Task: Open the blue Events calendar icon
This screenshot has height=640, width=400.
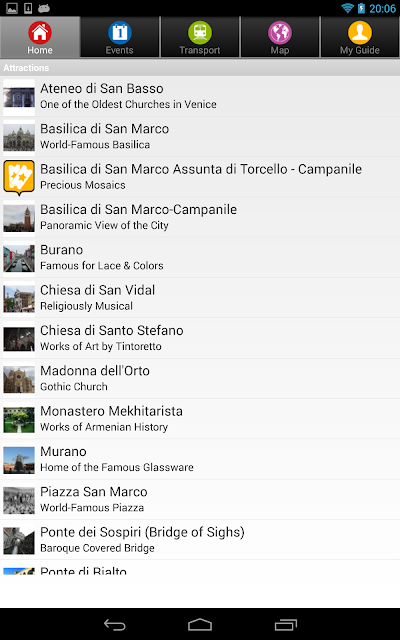Action: [120, 33]
